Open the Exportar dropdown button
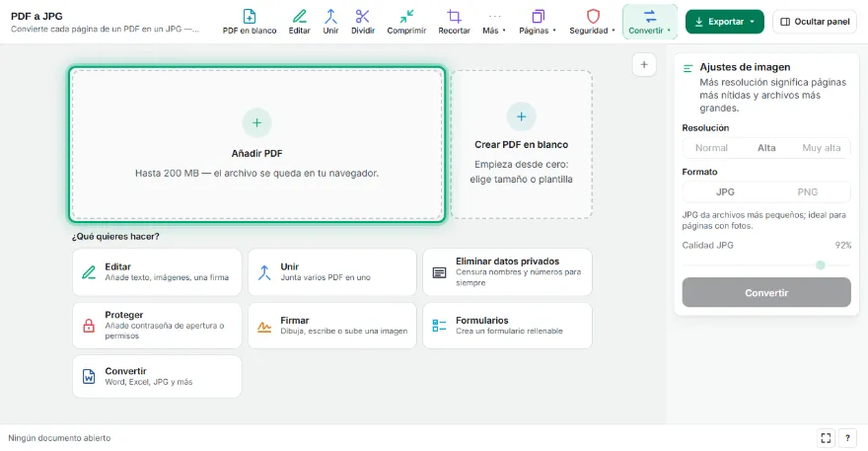The image size is (868, 451). (x=725, y=22)
